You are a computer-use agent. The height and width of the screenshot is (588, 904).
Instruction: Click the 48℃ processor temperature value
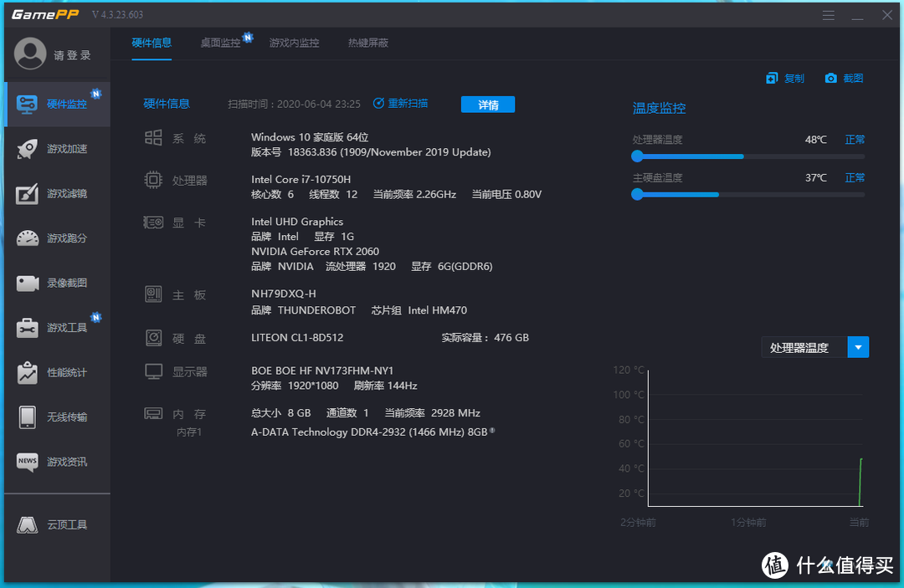(x=816, y=140)
